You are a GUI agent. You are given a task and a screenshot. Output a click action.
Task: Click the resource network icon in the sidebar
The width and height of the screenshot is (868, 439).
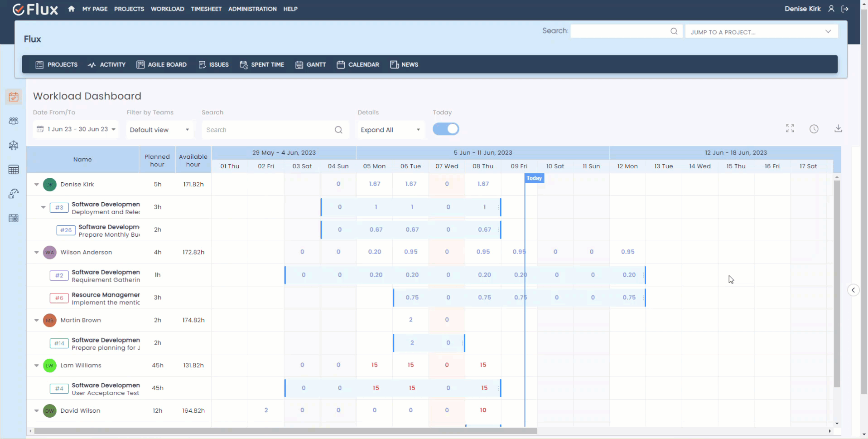point(14,146)
